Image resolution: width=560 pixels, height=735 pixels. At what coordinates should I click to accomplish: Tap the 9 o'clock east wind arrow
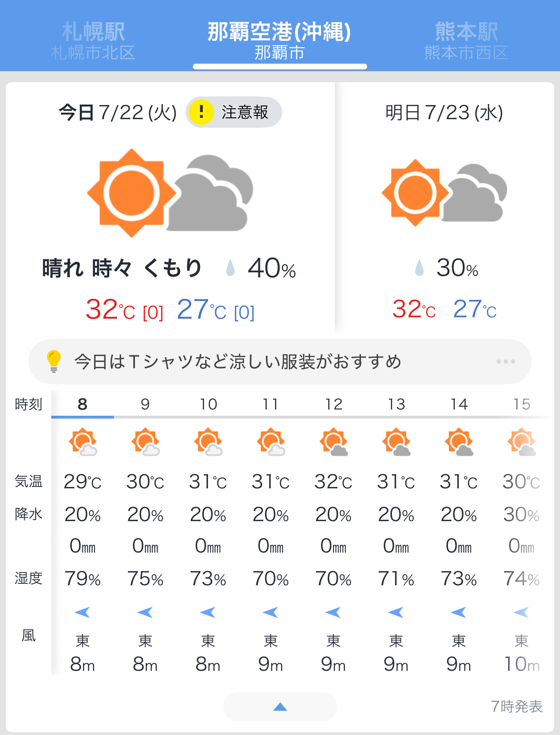(x=145, y=612)
